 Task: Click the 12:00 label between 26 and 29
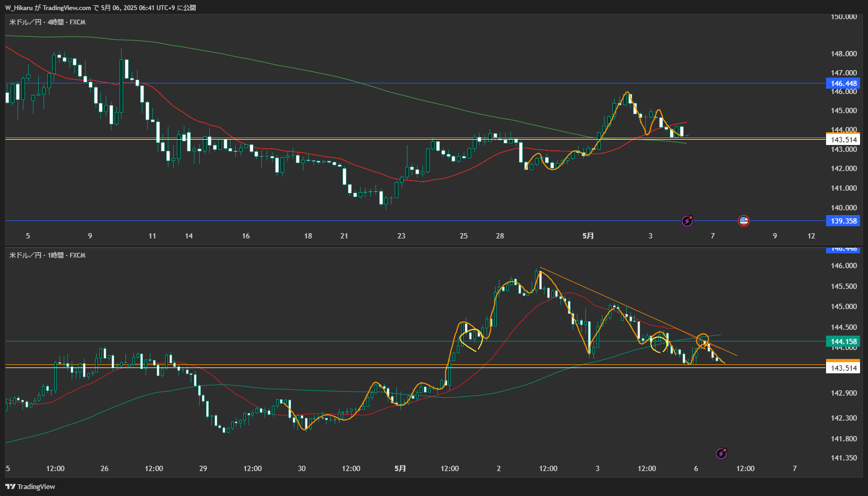point(154,468)
